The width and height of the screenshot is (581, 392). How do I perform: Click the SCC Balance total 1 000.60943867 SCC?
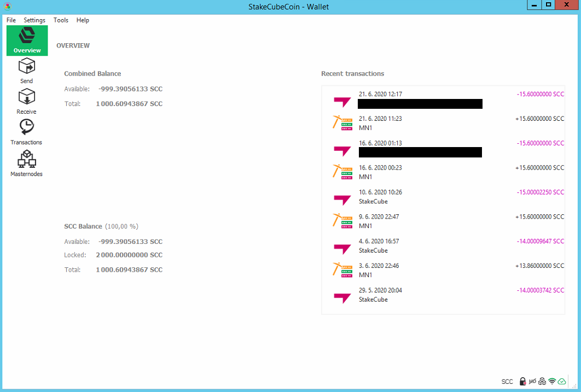pos(129,270)
